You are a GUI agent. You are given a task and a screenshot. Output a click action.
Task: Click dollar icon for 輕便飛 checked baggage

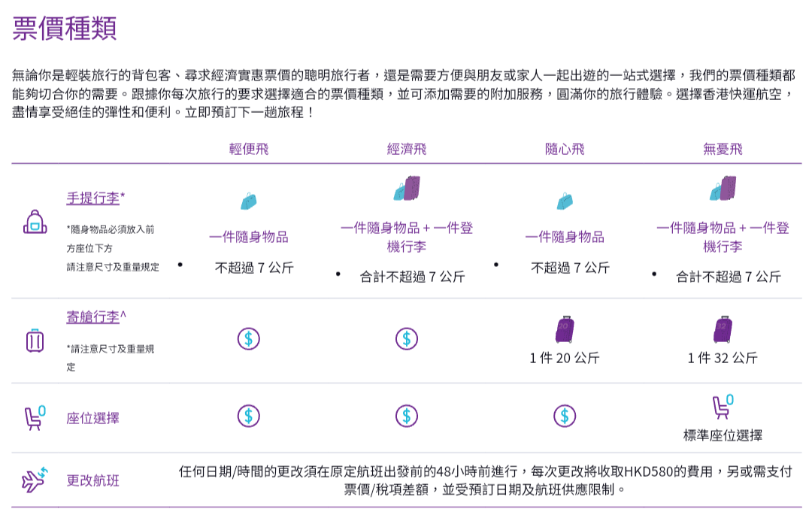[249, 339]
